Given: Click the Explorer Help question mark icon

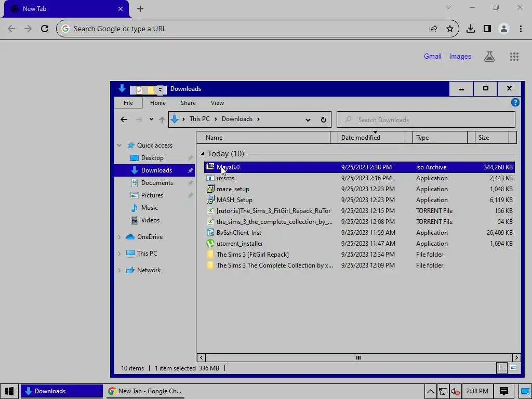Looking at the screenshot, I should point(515,102).
